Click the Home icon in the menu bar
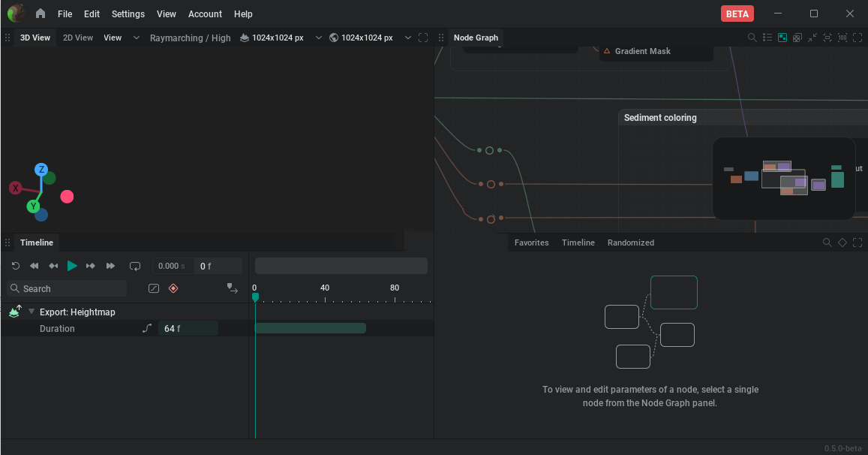Screen dimensions: 868x455 [x=41, y=14]
